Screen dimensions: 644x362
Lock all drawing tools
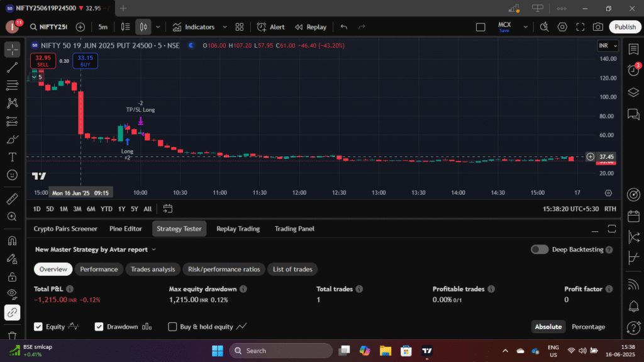pos(13,277)
